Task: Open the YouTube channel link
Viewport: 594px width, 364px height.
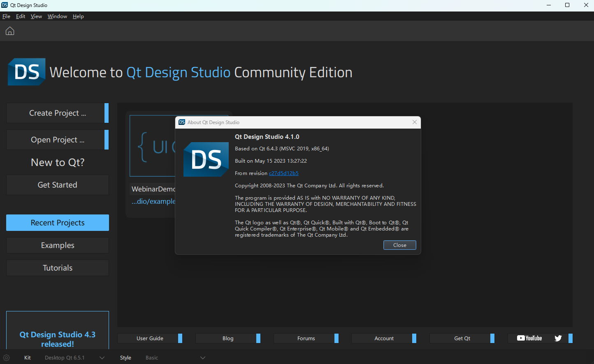Action: tap(529, 338)
